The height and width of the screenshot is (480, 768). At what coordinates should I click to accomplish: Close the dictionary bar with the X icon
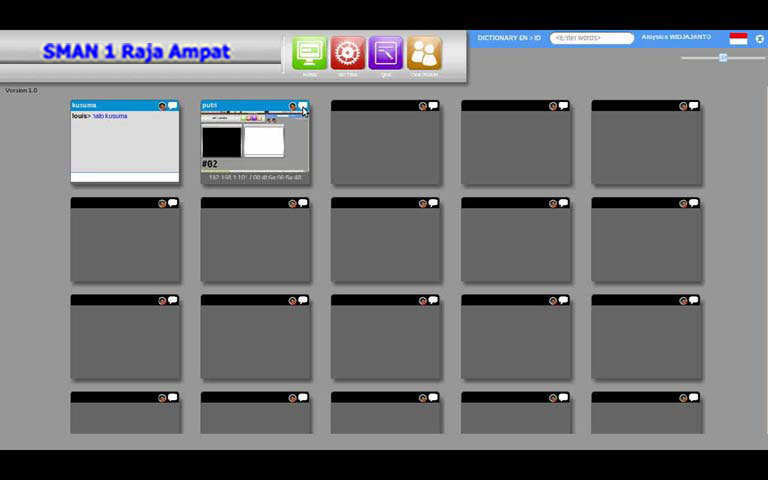pyautogui.click(x=759, y=39)
